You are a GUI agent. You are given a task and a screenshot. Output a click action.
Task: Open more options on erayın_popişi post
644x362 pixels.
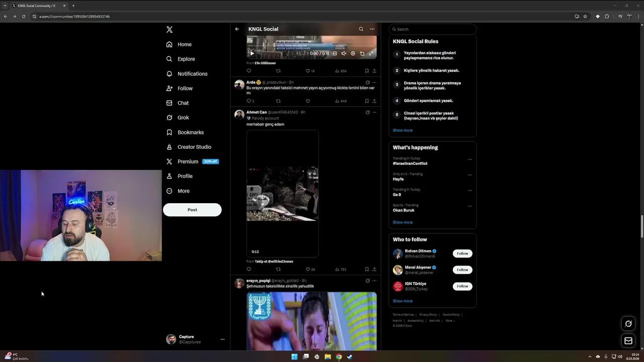coord(374,281)
